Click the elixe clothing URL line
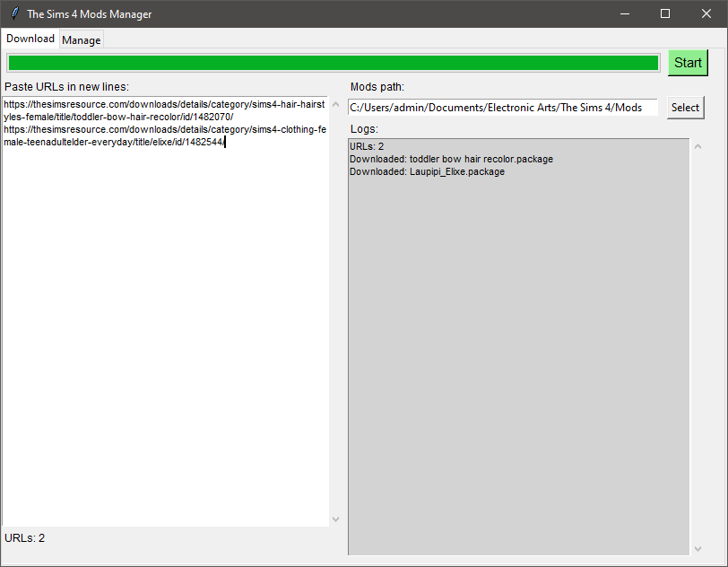Viewport: 728px width, 567px height. coord(165,135)
